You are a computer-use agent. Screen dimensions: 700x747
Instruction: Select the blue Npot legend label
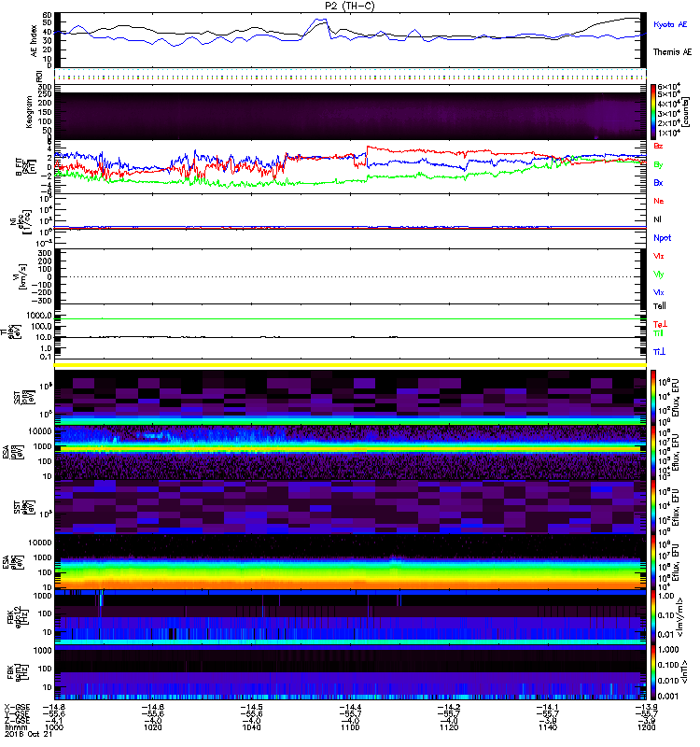(662, 238)
